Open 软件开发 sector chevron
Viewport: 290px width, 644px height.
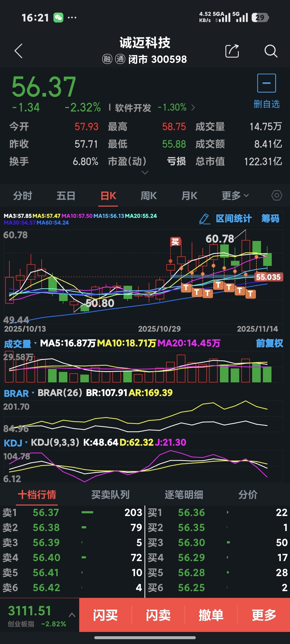pos(193,108)
